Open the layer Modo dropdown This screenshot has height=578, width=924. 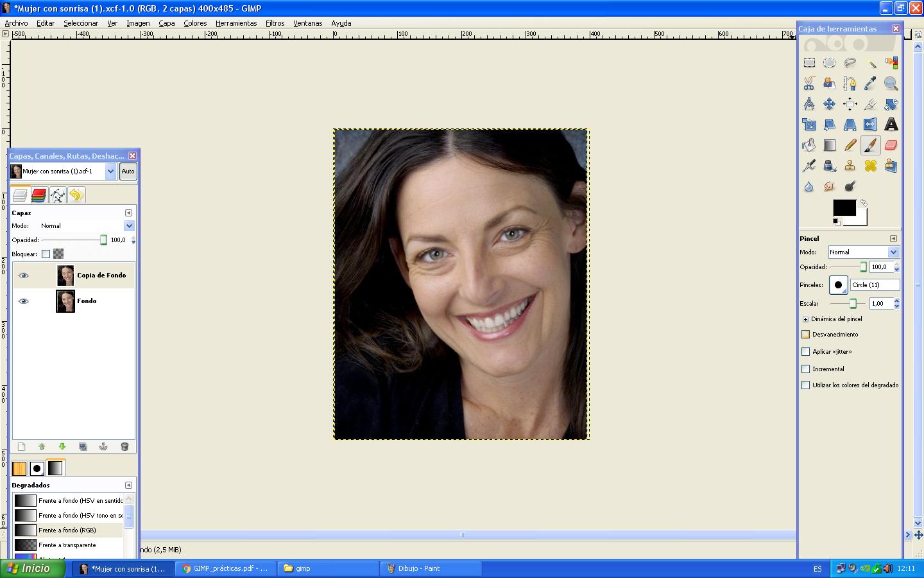[x=129, y=226]
